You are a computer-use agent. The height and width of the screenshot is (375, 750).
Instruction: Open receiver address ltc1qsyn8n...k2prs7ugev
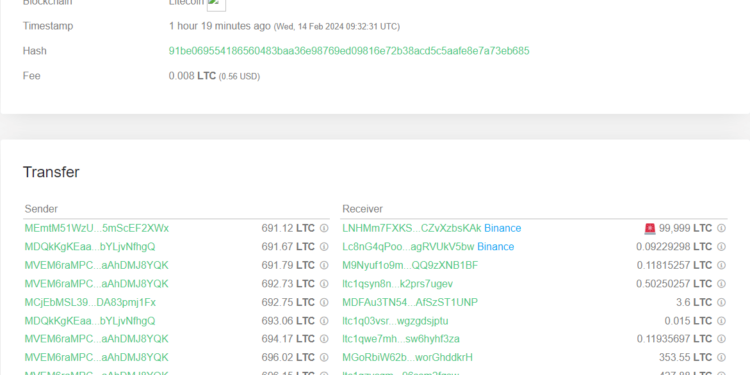click(x=397, y=284)
